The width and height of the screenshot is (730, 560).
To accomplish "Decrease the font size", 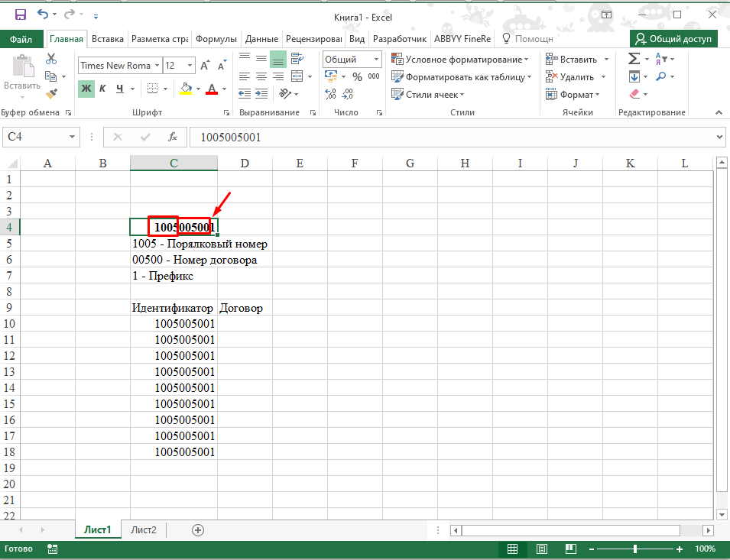I will click(x=222, y=66).
